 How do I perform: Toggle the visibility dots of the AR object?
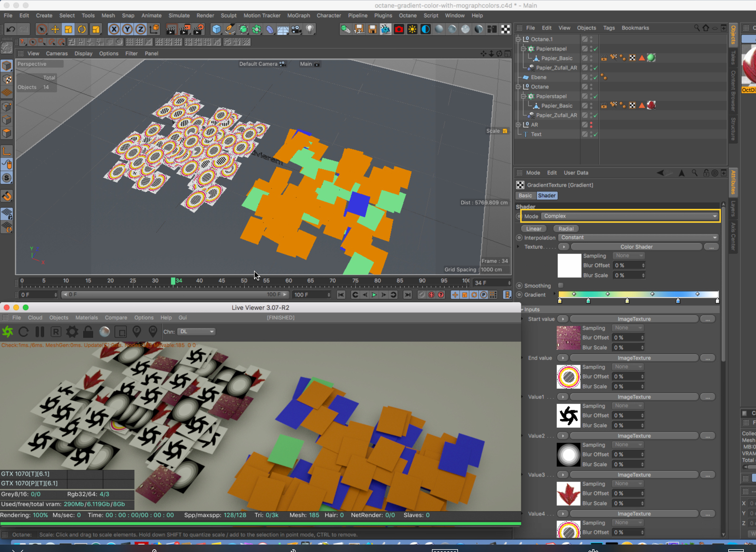[x=591, y=125]
